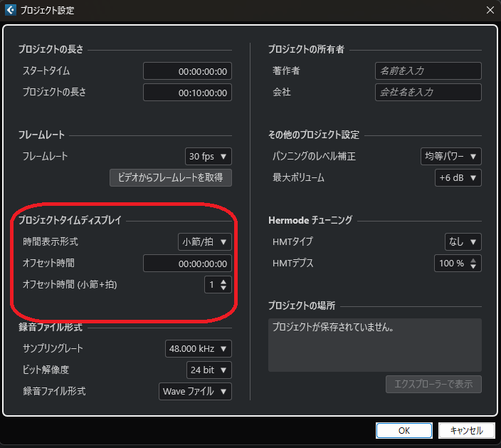
Task: Click the キャンセル button
Action: [x=467, y=430]
